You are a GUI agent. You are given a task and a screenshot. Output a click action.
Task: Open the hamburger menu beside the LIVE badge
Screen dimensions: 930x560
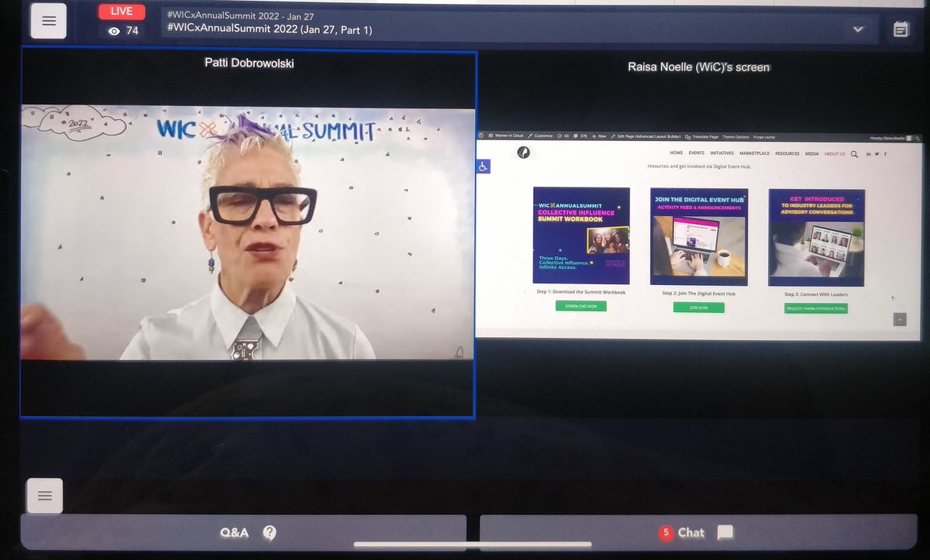pyautogui.click(x=49, y=21)
